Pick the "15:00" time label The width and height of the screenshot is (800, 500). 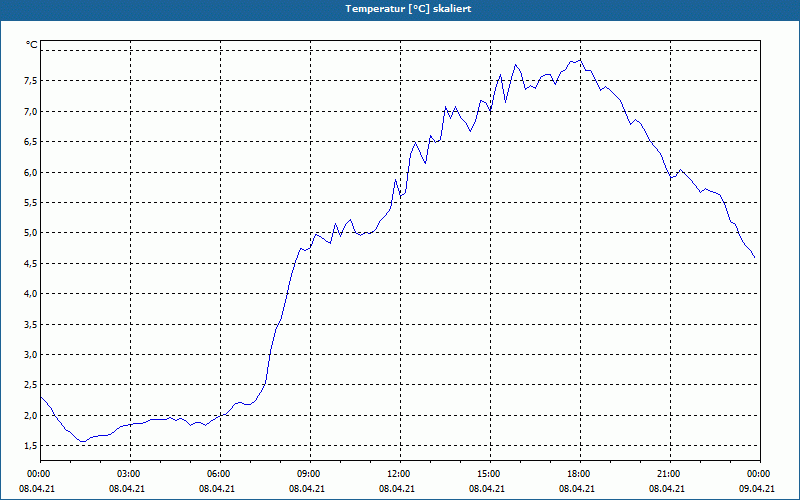[x=490, y=474]
